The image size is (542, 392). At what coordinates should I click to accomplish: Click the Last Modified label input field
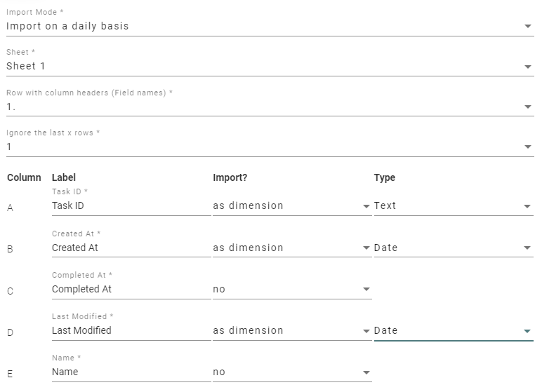coord(131,330)
